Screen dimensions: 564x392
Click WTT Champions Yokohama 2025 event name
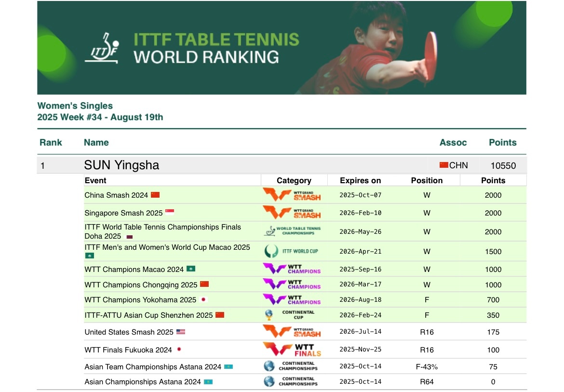click(140, 299)
